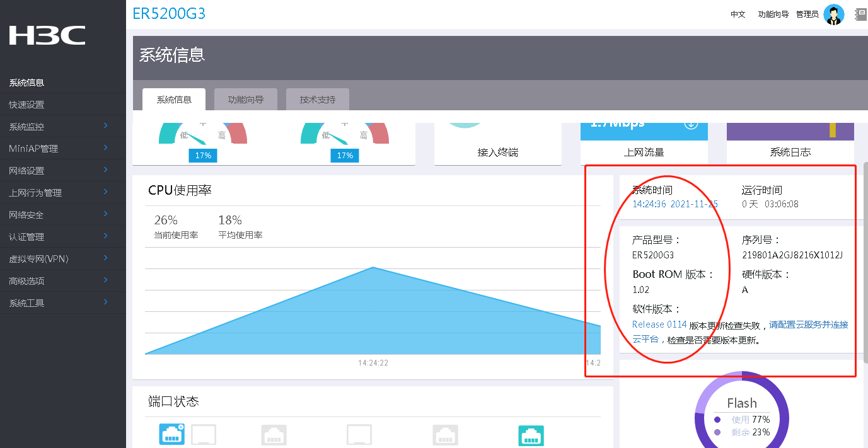Expand the 网络设置 menu arrow
Viewport: 868px width, 448px height.
point(105,170)
